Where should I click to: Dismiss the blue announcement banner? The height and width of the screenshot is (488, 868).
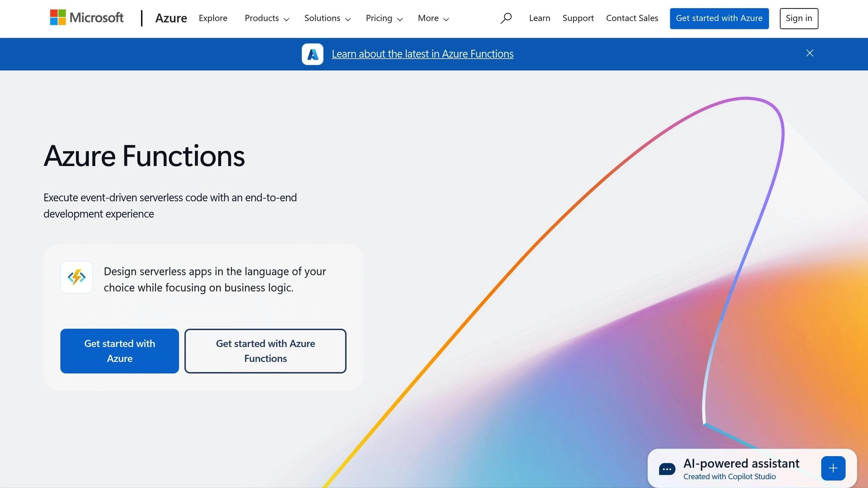pos(810,53)
